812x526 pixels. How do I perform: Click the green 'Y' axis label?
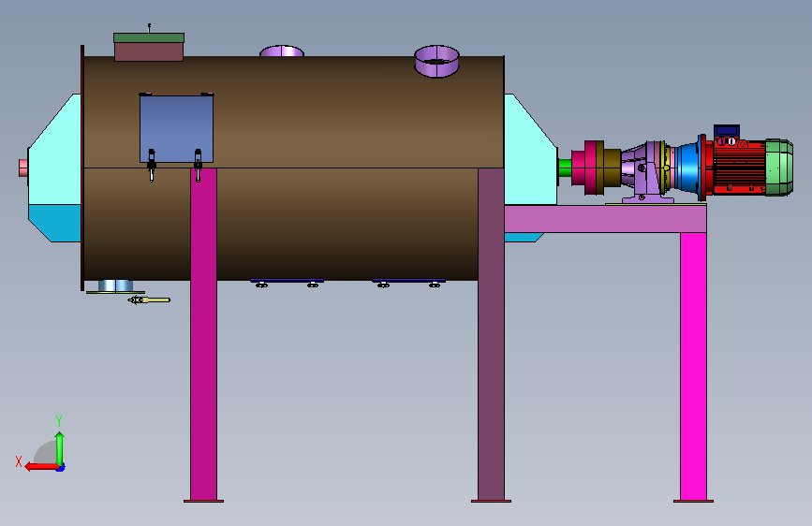[59, 421]
